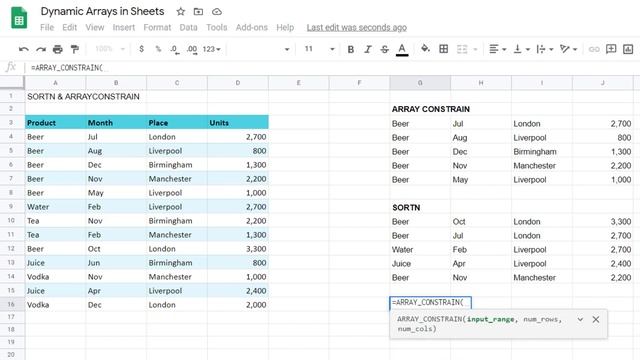Select the 2,400 cell in the SORTN results

pyautogui.click(x=603, y=264)
